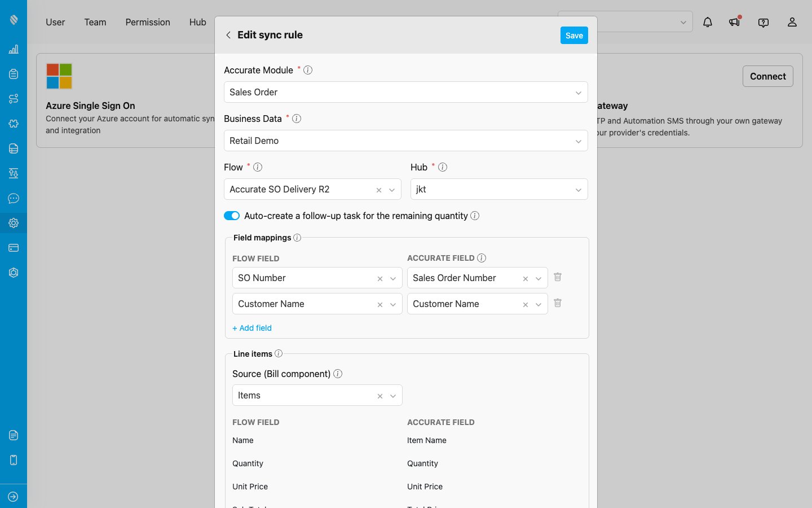
Task: Switch to the Hub tab
Action: [x=198, y=22]
